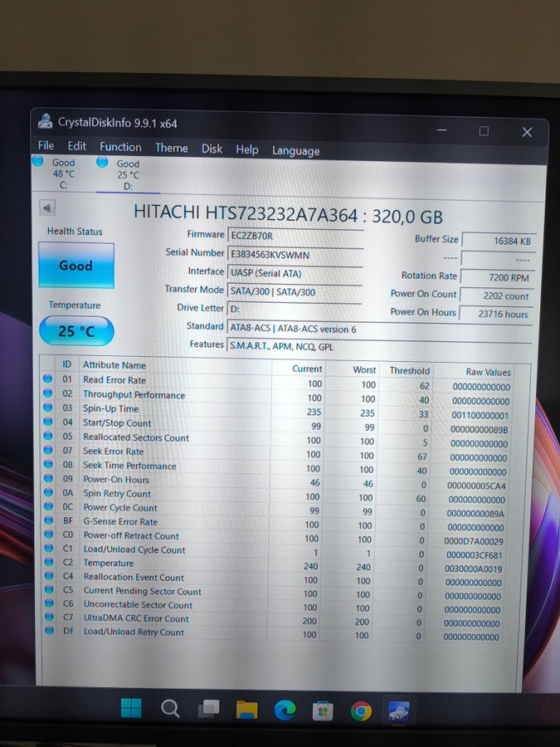This screenshot has width=560, height=747.
Task: Open Task View on taskbar
Action: tap(208, 709)
